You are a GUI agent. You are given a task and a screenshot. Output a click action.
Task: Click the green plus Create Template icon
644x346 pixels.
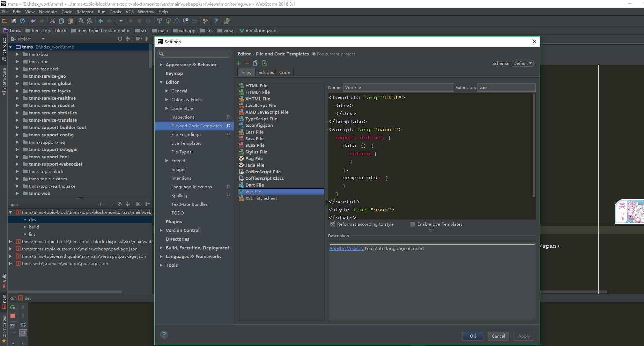pyautogui.click(x=238, y=63)
